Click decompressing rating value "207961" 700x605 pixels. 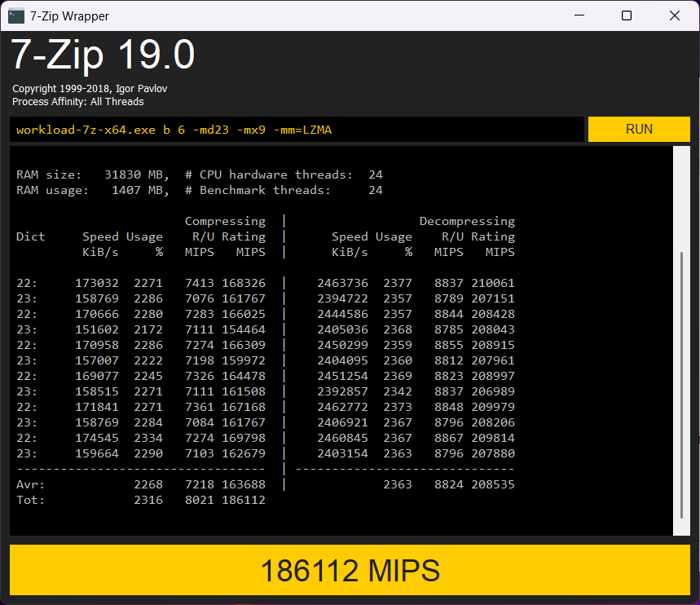[x=493, y=360]
